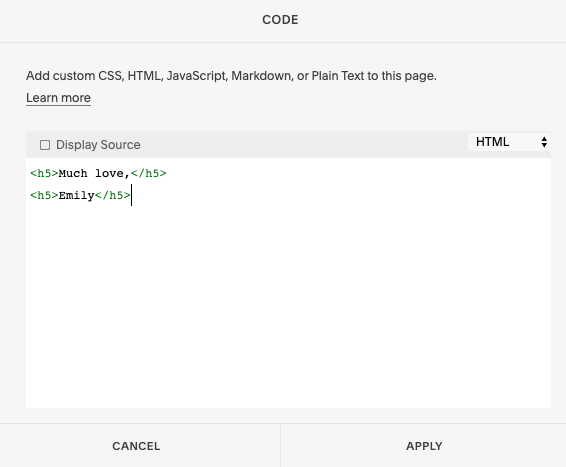Follow the Learn more link
Screen dimensions: 566x467
coord(58,98)
